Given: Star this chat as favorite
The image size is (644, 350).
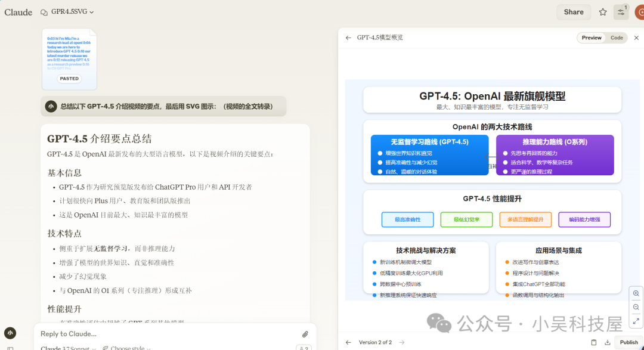Looking at the screenshot, I should (602, 12).
